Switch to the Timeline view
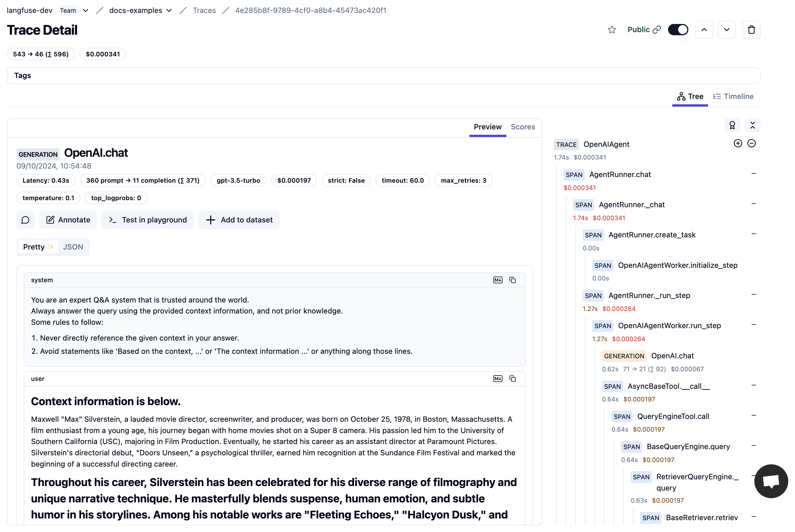This screenshot has height=532, width=795. pos(733,96)
